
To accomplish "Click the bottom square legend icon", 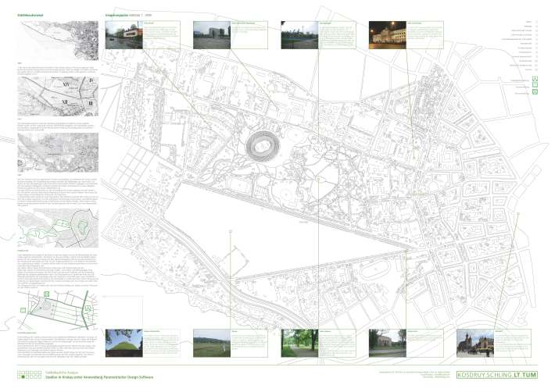I will pyautogui.click(x=534, y=93).
